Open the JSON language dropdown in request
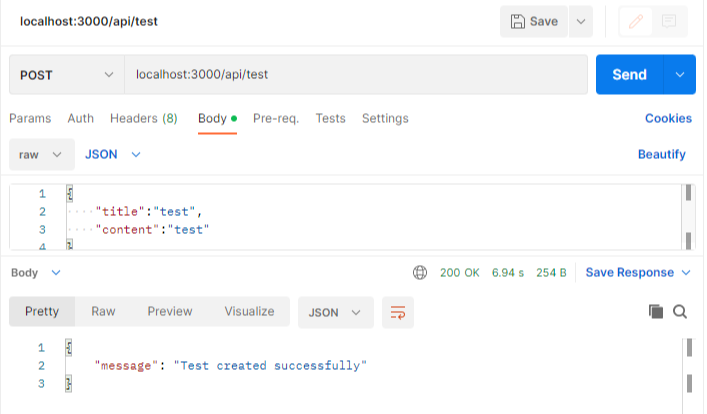Screen dimensions: 707x414 coord(113,154)
